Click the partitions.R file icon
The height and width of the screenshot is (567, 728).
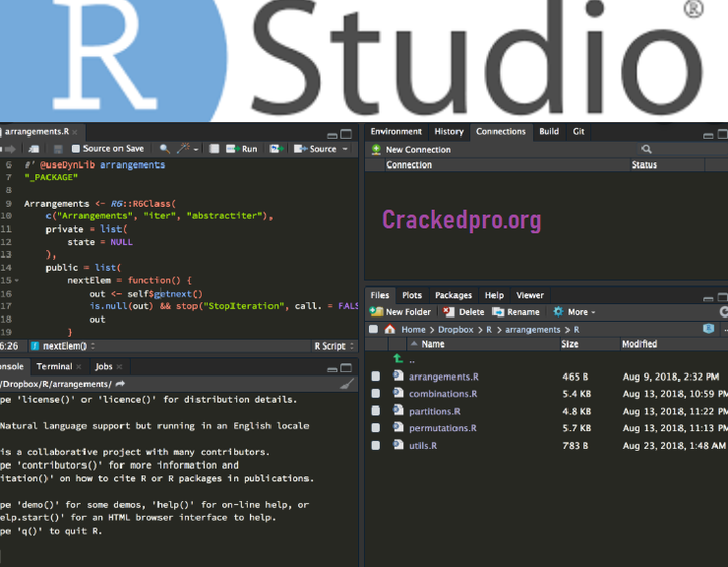pyautogui.click(x=397, y=410)
